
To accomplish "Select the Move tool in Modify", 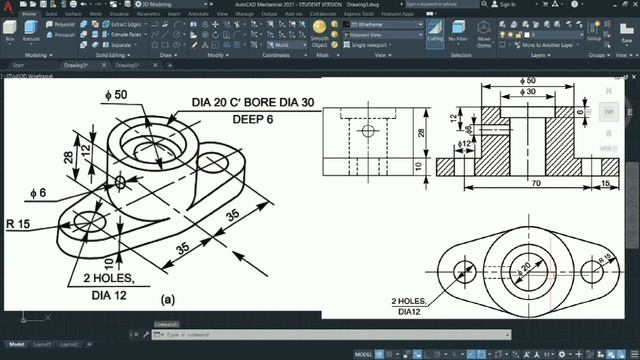I will (x=215, y=24).
